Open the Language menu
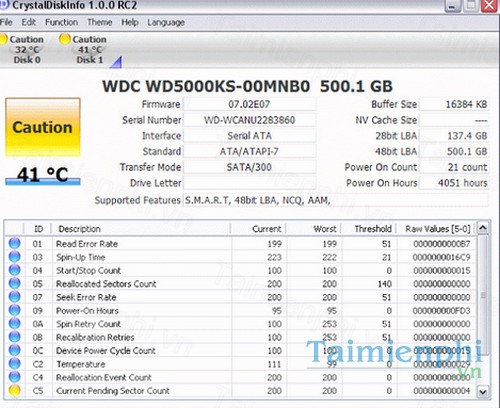Screen dimensions: 500x408 [x=166, y=23]
